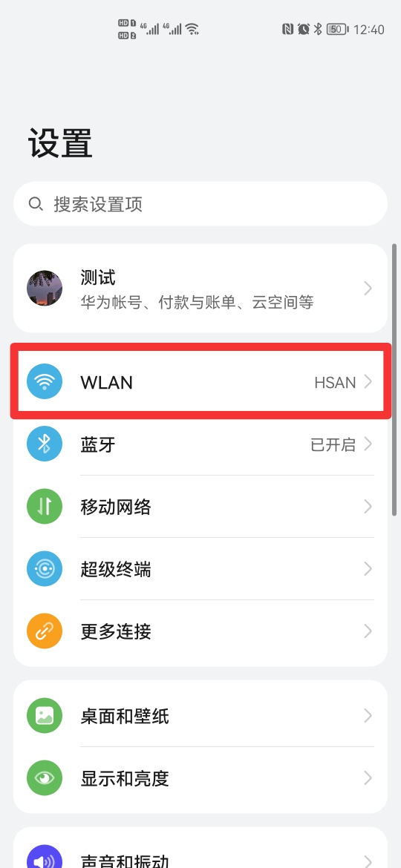Open the 更多连接 menu entry
Image resolution: width=401 pixels, height=868 pixels.
tap(200, 631)
